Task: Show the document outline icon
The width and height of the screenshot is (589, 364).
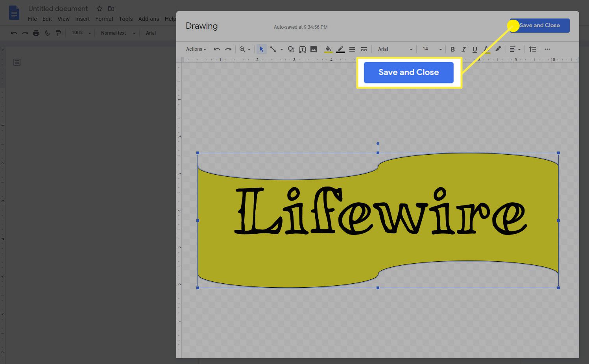Action: pyautogui.click(x=17, y=62)
